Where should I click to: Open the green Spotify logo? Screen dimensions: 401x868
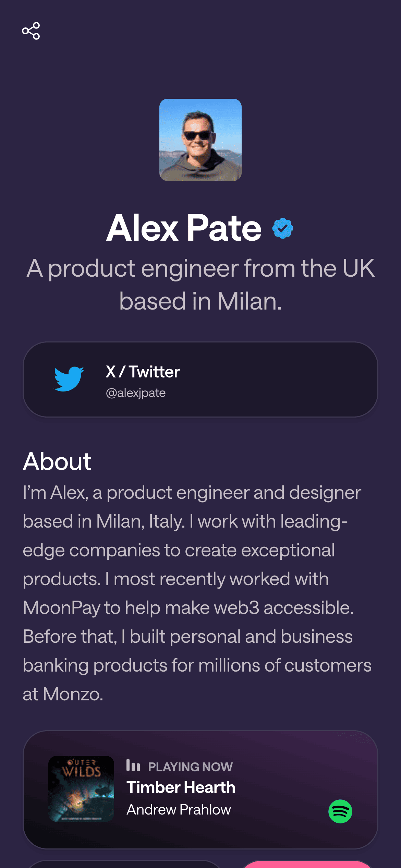340,811
